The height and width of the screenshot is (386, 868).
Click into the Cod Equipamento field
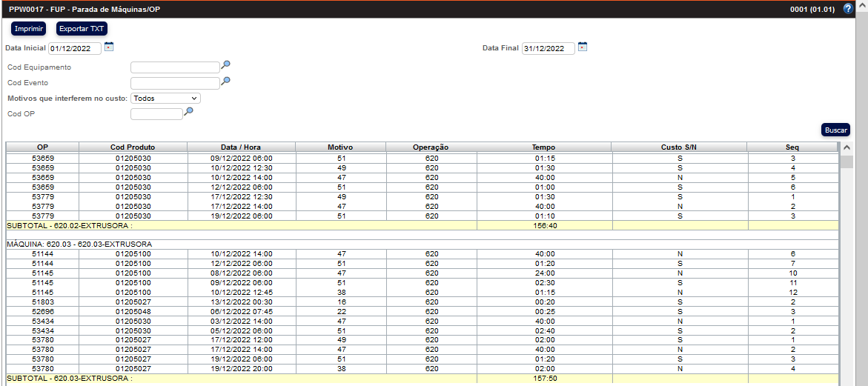coord(175,67)
